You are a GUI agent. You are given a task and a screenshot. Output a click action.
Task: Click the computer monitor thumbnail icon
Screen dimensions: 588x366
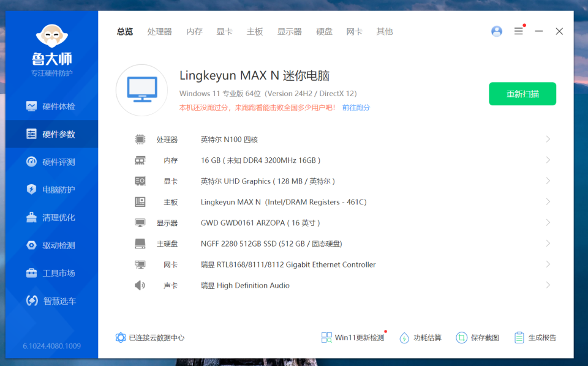click(x=141, y=90)
